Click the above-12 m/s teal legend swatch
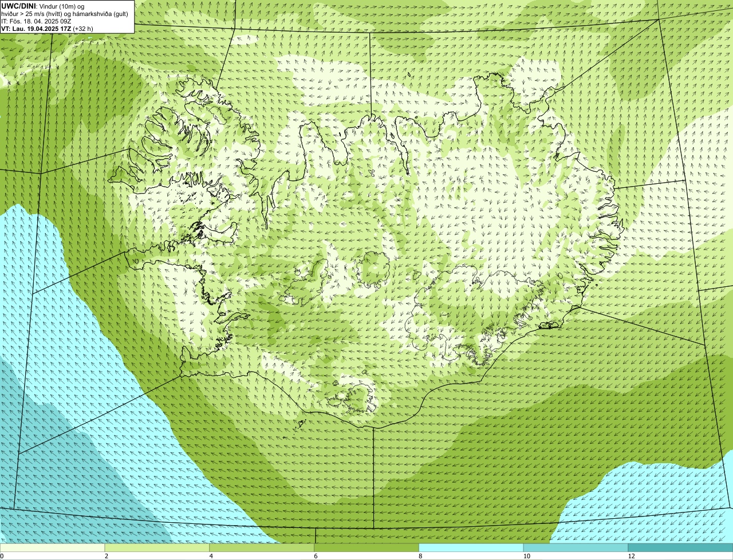 680,547
